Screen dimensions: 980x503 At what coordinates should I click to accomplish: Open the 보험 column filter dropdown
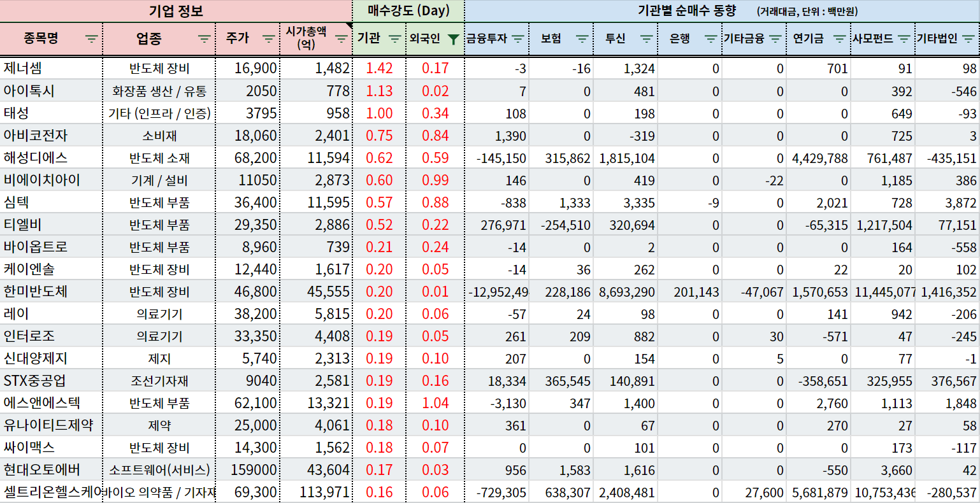click(582, 39)
